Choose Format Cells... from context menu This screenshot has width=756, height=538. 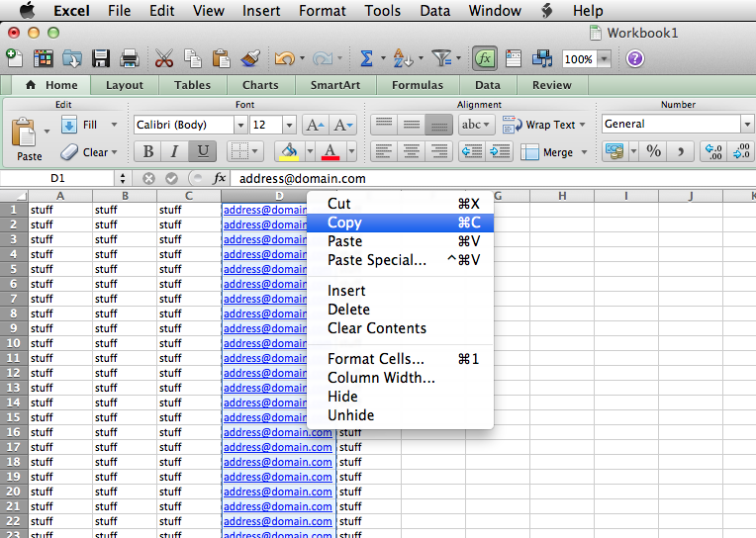tap(400, 359)
